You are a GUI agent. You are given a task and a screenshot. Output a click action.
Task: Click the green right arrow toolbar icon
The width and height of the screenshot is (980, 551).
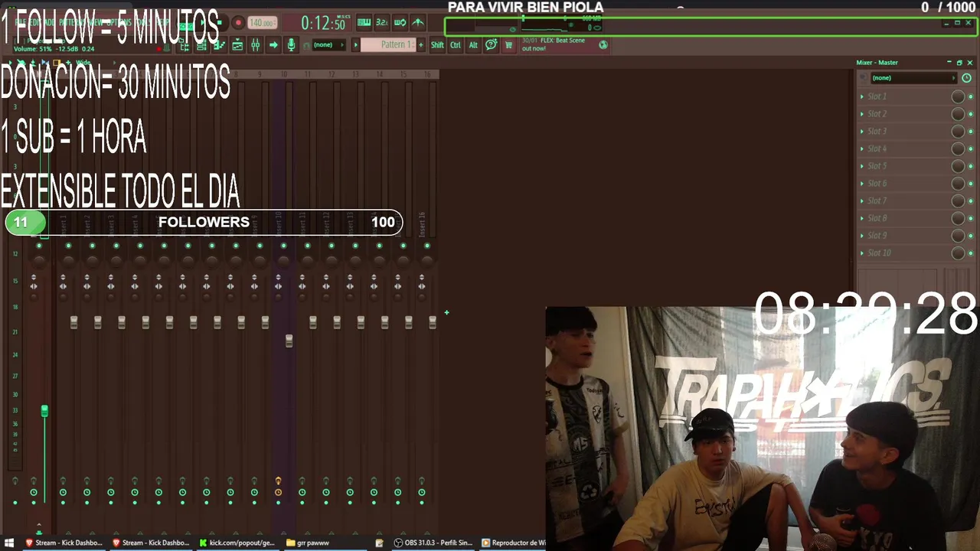(x=273, y=45)
